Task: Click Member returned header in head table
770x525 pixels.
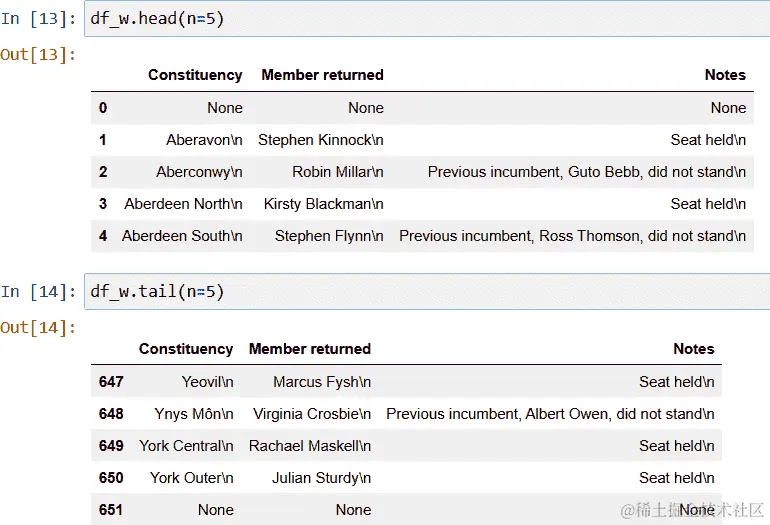Action: pyautogui.click(x=322, y=75)
